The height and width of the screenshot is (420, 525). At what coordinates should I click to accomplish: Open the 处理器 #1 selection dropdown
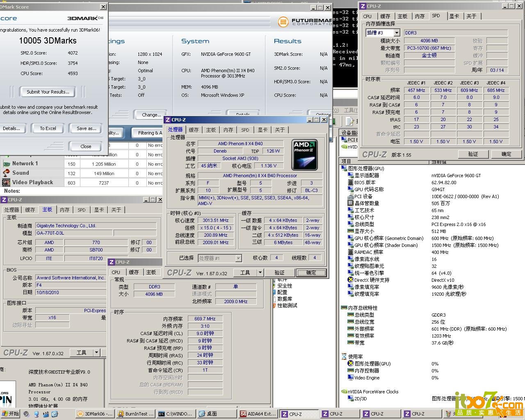238,258
